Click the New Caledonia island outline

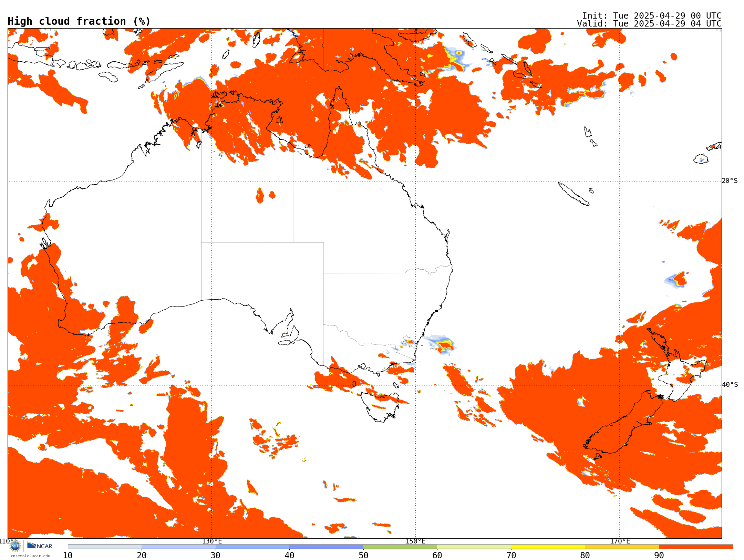click(x=573, y=194)
